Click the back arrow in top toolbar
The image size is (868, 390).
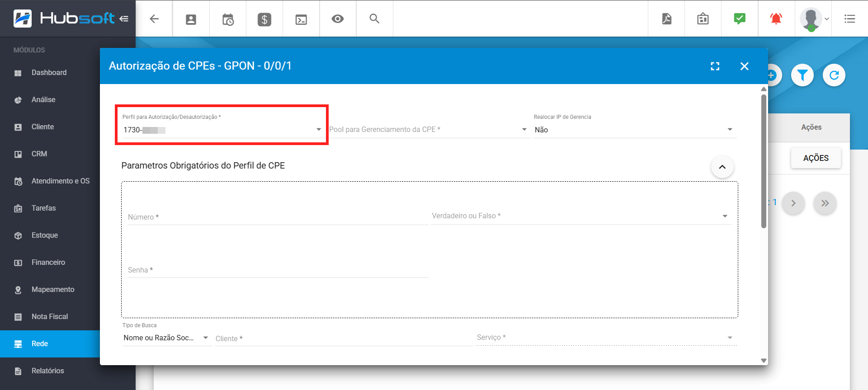click(154, 19)
